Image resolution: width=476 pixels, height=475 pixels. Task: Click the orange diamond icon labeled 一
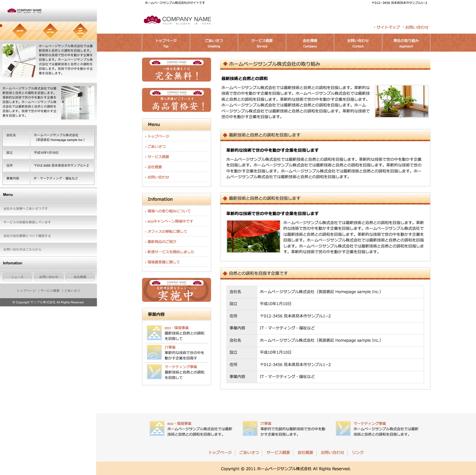tap(20, 31)
